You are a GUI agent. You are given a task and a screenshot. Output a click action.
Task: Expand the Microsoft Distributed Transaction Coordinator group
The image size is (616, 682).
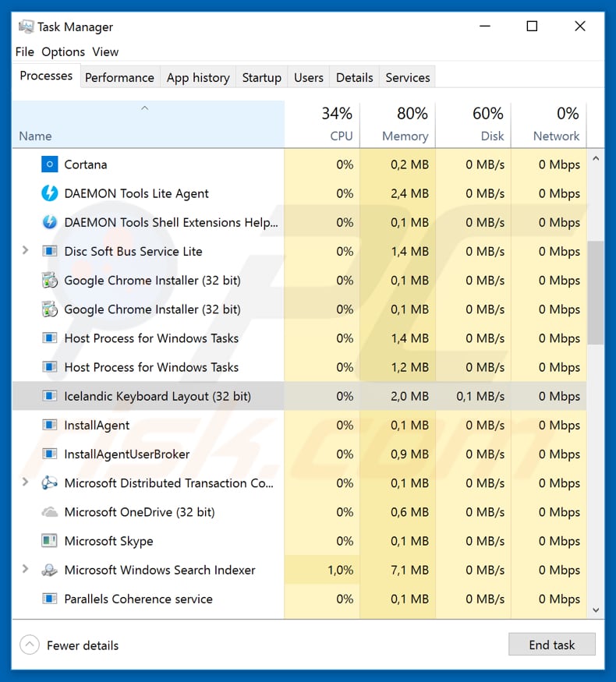(25, 482)
